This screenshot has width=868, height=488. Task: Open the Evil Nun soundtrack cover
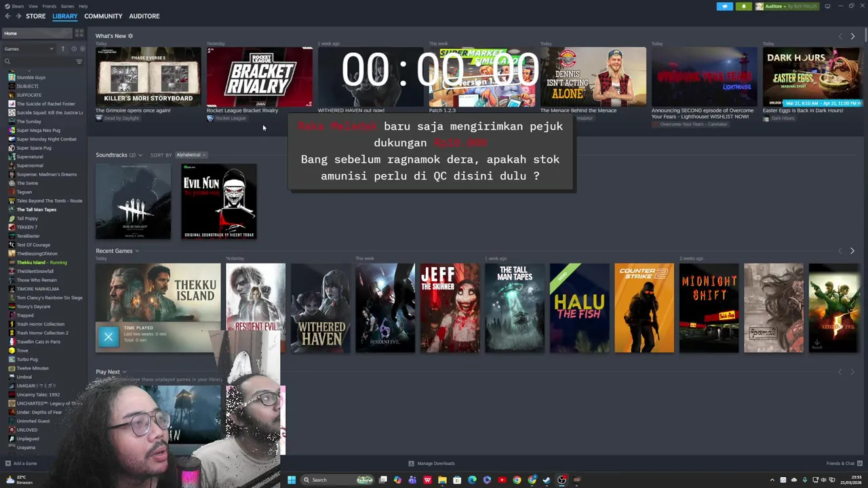tap(219, 201)
